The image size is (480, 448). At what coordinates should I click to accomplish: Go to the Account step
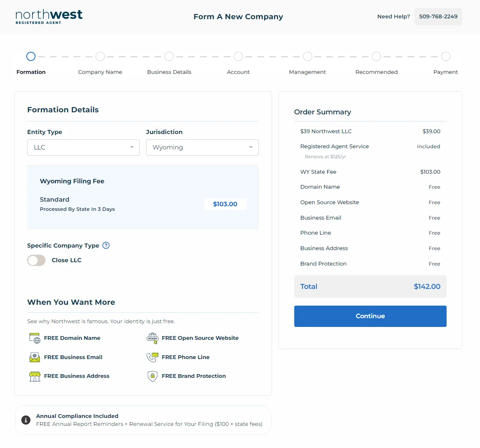(238, 56)
